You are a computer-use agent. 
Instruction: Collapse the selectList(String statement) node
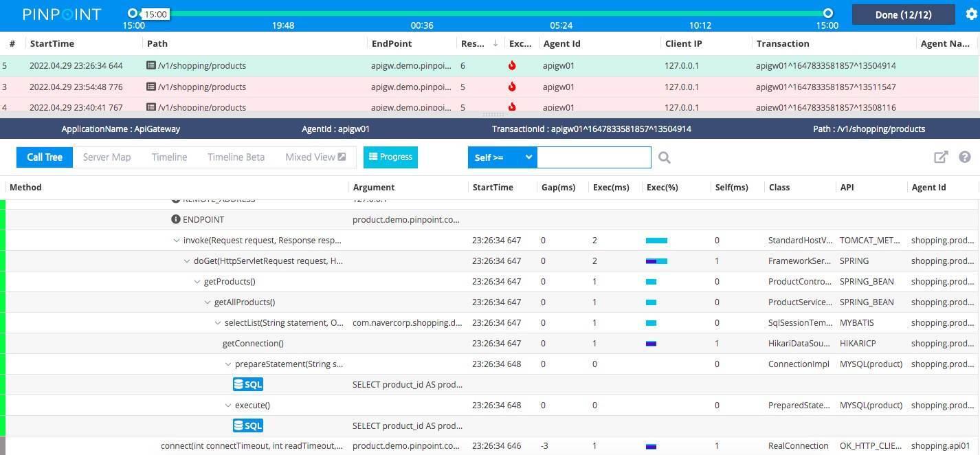[x=217, y=322]
